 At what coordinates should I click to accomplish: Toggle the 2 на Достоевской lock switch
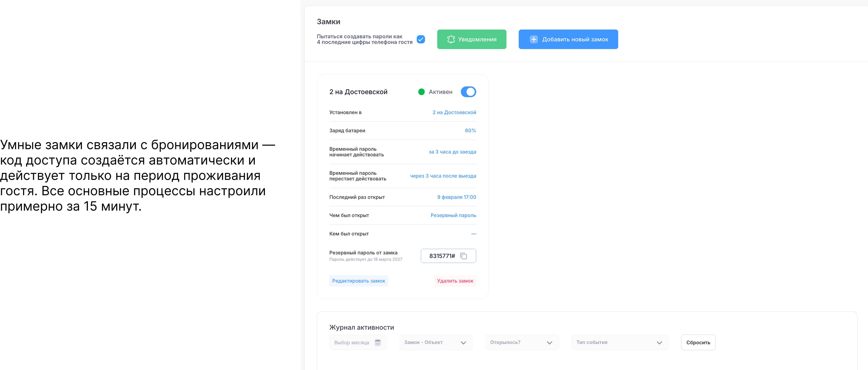pos(468,92)
